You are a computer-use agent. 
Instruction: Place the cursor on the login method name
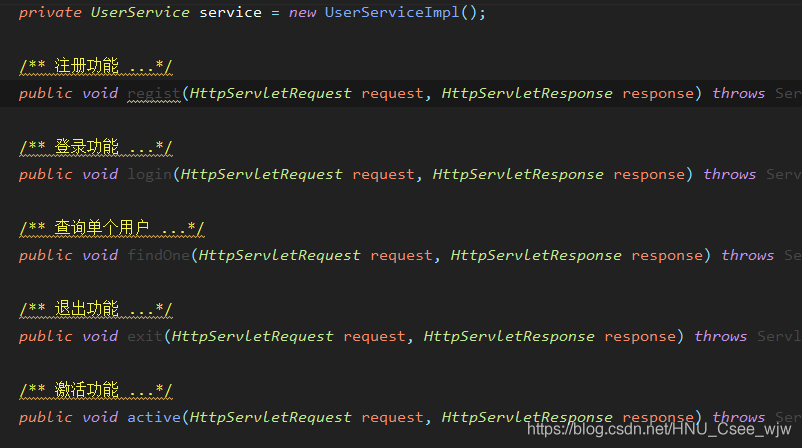click(x=149, y=174)
